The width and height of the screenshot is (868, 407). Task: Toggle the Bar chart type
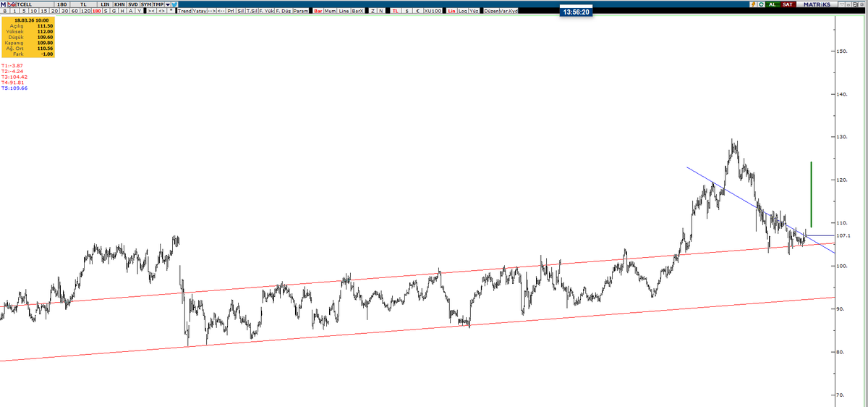coord(318,12)
